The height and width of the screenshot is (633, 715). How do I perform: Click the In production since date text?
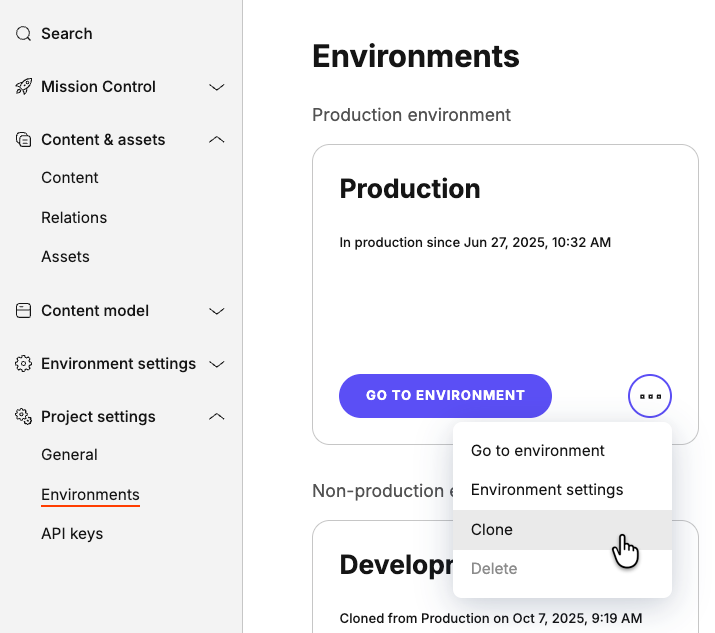click(x=475, y=242)
